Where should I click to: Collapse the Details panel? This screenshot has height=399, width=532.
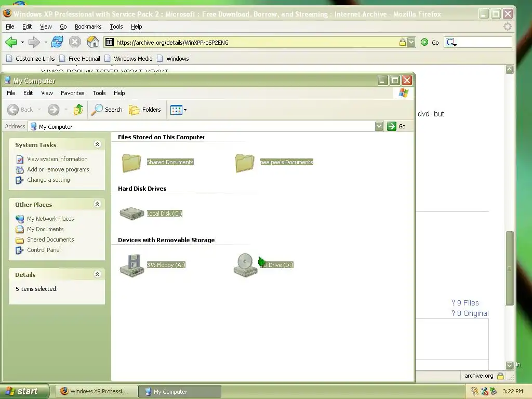97,274
